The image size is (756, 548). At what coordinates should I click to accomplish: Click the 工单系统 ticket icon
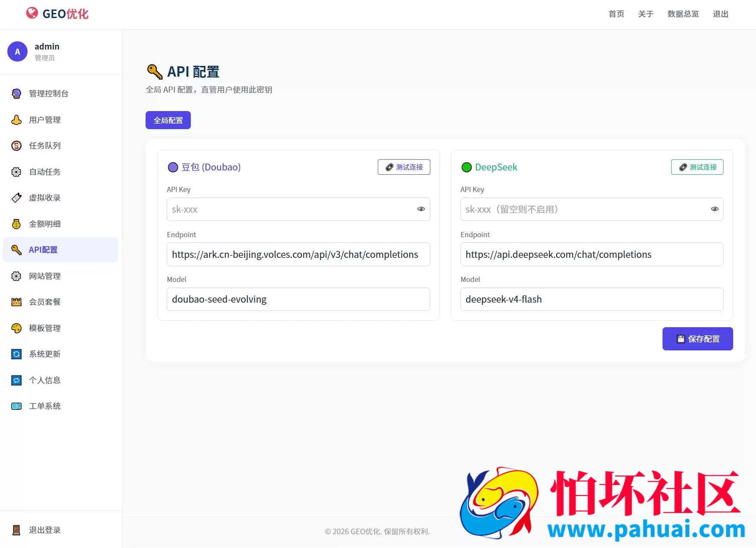tap(16, 406)
